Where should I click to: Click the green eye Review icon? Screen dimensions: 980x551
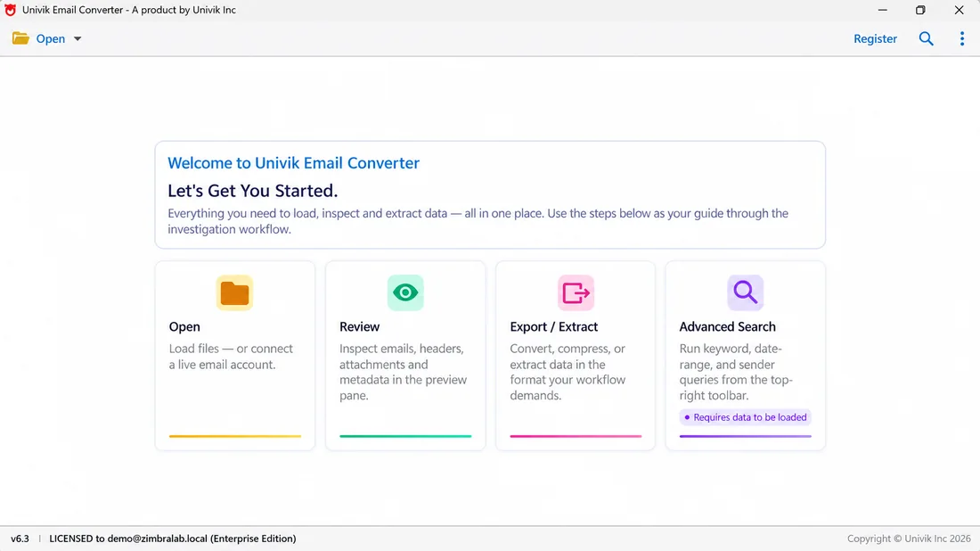click(405, 292)
